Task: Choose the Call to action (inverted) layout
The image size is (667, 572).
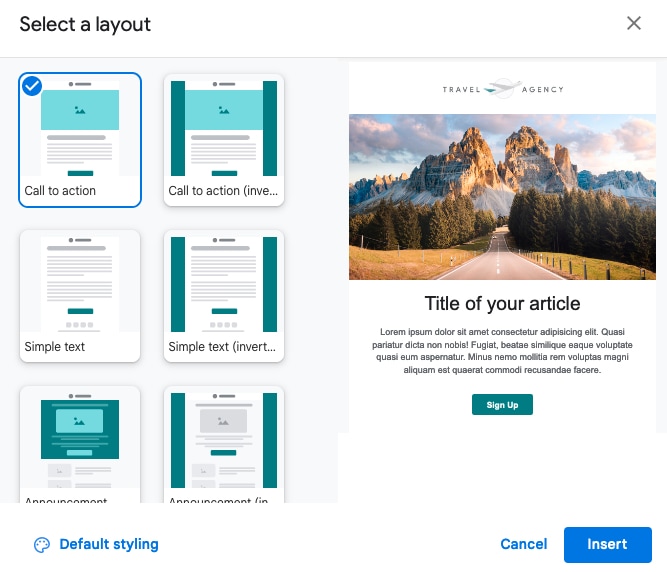Action: coord(224,140)
